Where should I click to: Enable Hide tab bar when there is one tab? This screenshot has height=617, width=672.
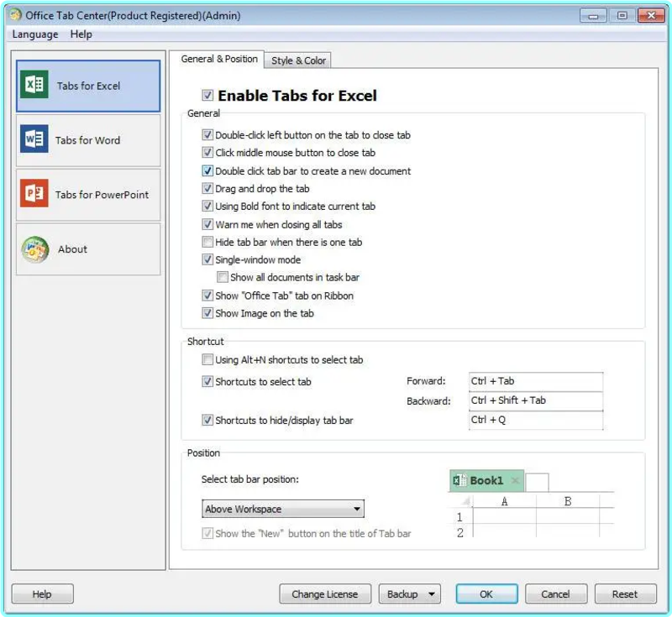(207, 242)
